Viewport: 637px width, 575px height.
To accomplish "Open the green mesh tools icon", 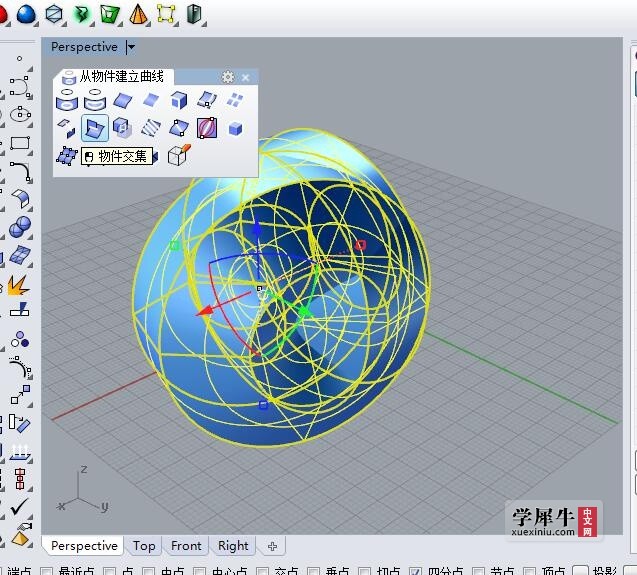I will click(x=109, y=14).
